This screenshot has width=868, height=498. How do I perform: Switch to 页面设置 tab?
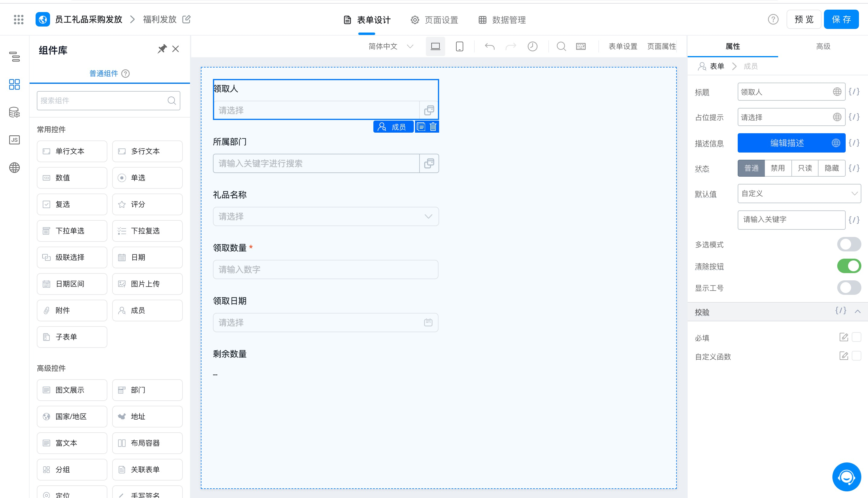point(435,20)
